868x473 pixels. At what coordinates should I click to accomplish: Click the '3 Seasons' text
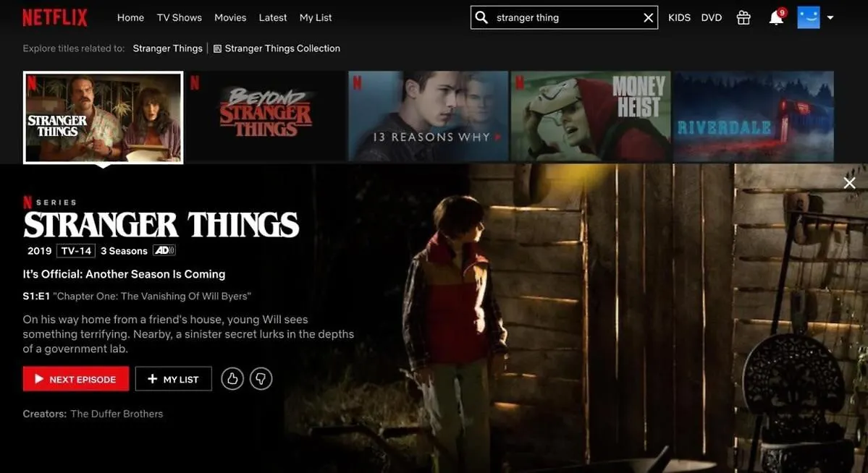(x=124, y=251)
